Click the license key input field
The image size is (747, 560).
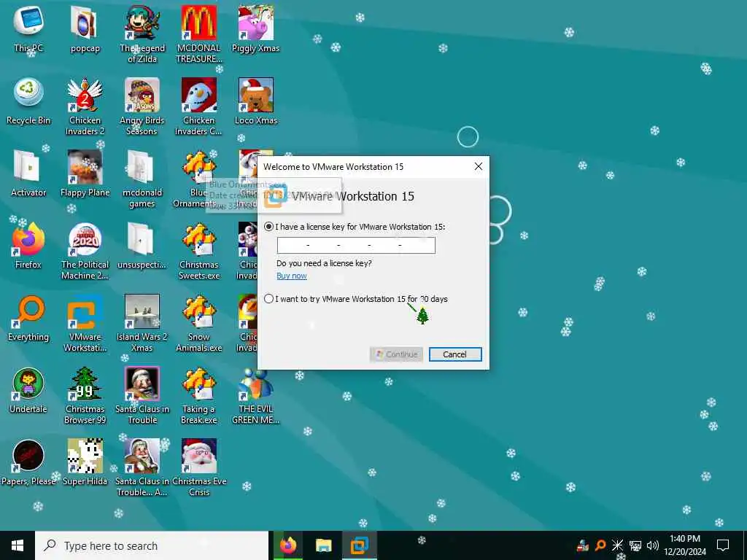coord(356,245)
